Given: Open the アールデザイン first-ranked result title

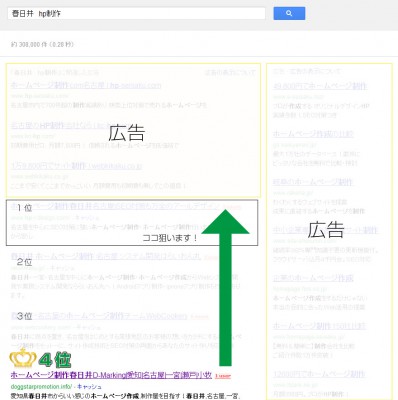Looking at the screenshot, I should point(115,206).
